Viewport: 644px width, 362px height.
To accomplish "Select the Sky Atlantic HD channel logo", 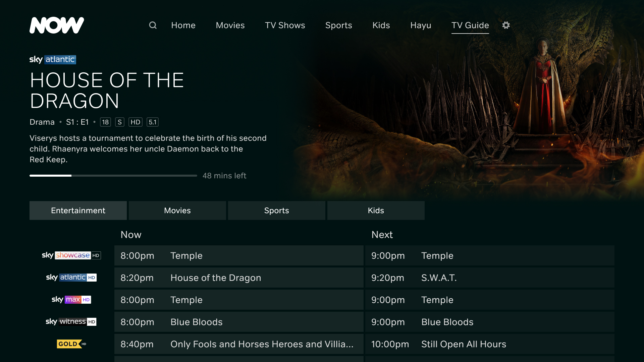I will [71, 278].
